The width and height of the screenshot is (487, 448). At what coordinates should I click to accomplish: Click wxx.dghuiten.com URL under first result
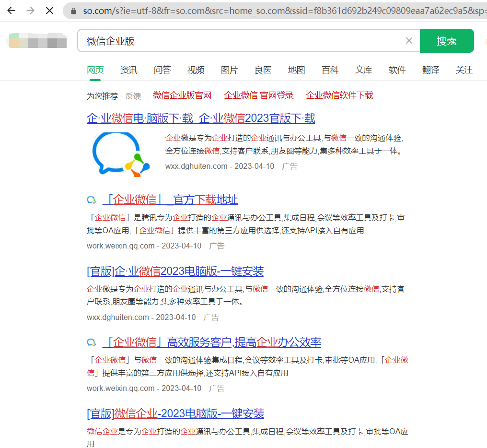pyautogui.click(x=197, y=166)
